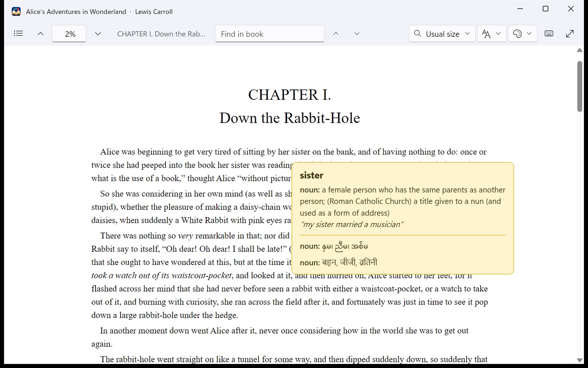
Task: Minimize the reader window
Action: [x=520, y=9]
